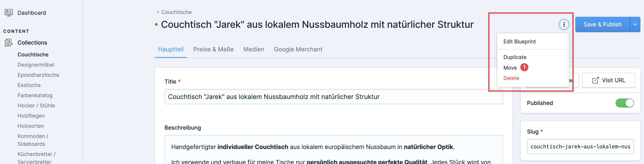Choose Delete in the actions menu
Viewport: 644px width, 164px height.
click(511, 78)
